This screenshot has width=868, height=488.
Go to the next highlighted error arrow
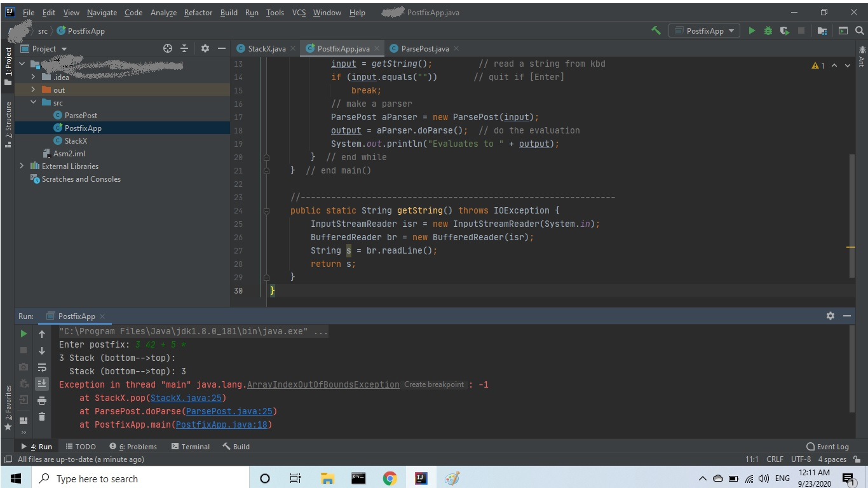point(848,65)
